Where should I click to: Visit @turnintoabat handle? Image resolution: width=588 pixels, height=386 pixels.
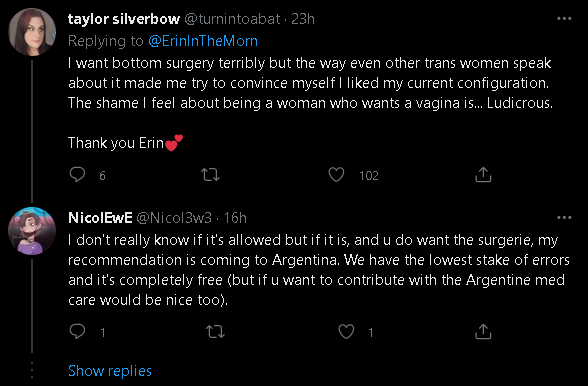232,19
